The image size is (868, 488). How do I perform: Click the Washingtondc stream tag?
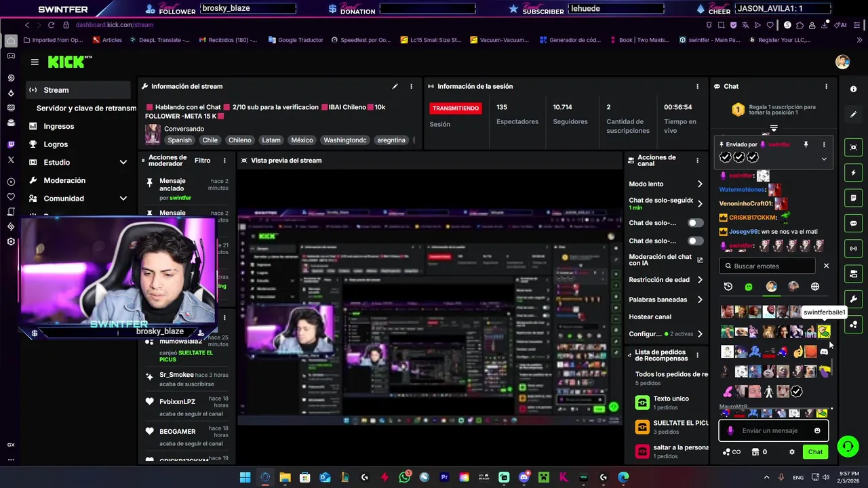[x=345, y=140]
